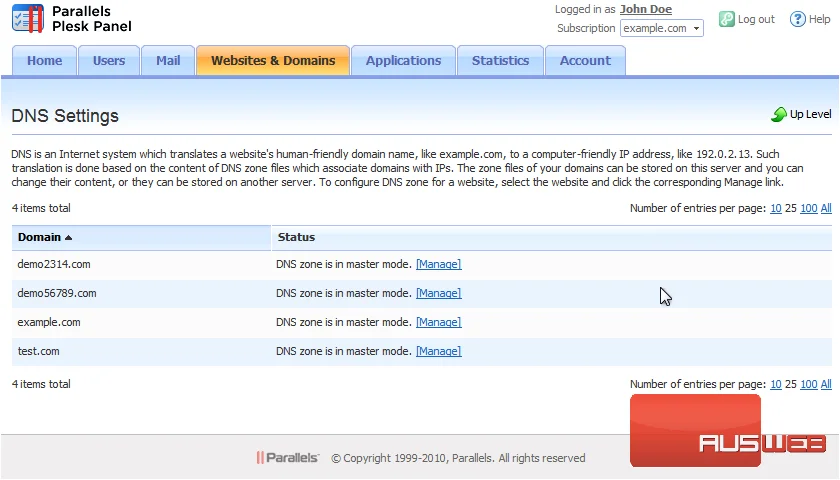Click the Parallels Plesk Panel logo icon
This screenshot has height=480, width=840.
click(x=28, y=18)
